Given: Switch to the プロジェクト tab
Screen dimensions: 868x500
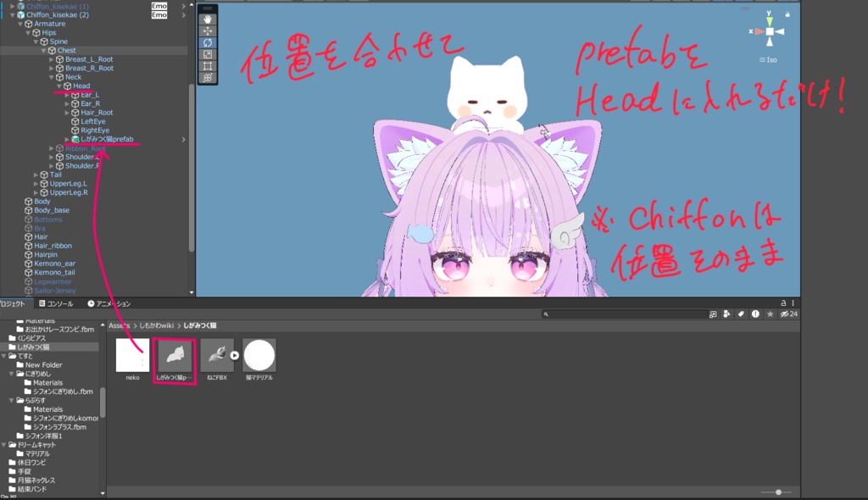Looking at the screenshot, I should [14, 303].
